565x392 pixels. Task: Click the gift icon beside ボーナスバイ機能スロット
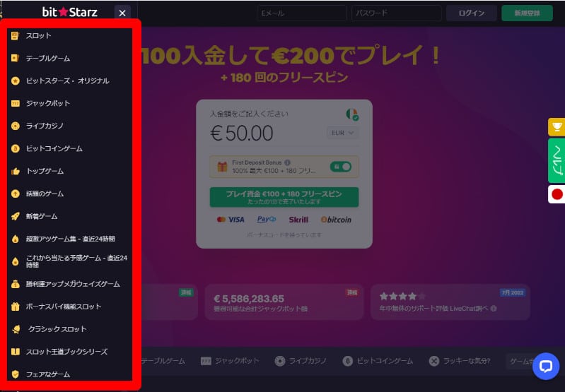click(15, 307)
